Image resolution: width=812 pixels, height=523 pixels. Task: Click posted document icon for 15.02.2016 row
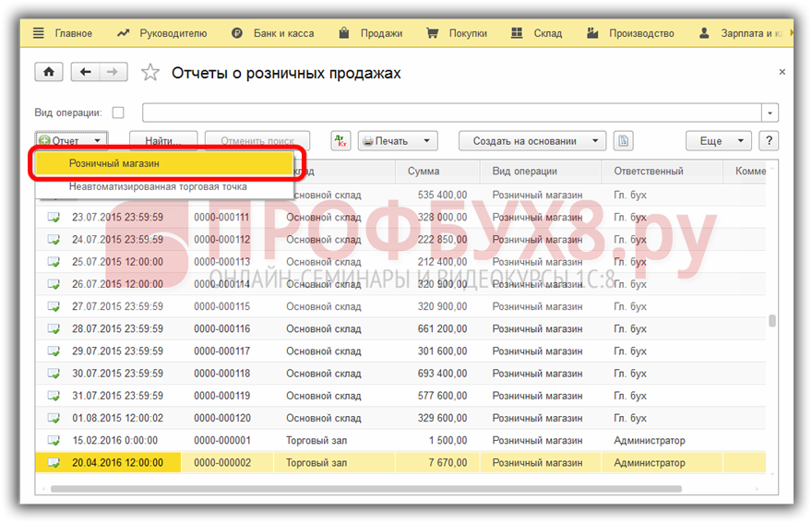click(x=54, y=440)
